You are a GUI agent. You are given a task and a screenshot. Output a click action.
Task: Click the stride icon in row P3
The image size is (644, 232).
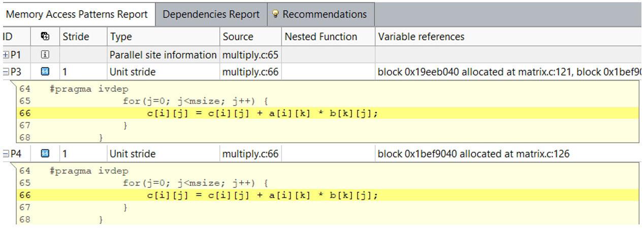[x=45, y=72]
